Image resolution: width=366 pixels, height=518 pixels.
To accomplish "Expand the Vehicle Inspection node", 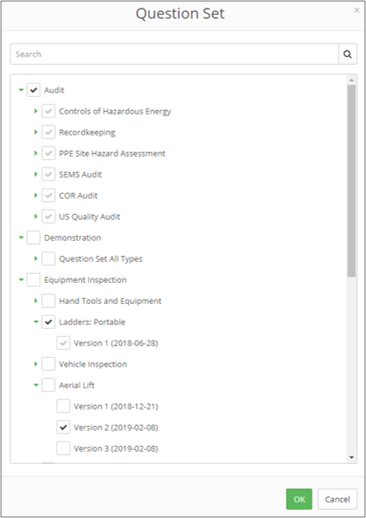I will [x=36, y=364].
